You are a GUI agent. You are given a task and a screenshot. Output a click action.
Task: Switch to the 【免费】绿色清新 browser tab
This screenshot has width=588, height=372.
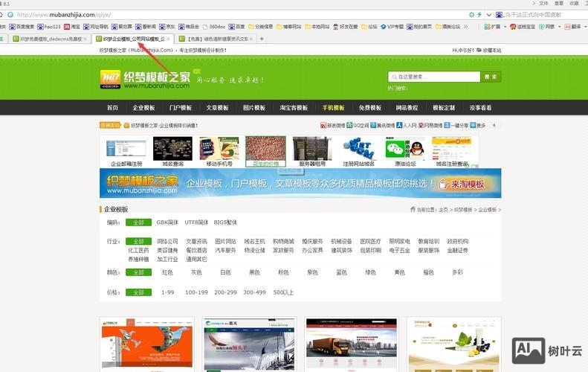[x=217, y=39]
